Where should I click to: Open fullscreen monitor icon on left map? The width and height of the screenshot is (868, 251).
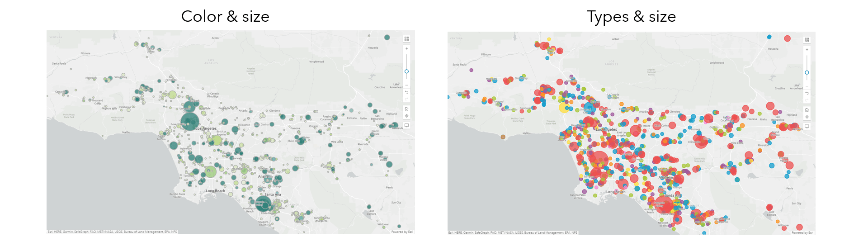click(x=406, y=125)
